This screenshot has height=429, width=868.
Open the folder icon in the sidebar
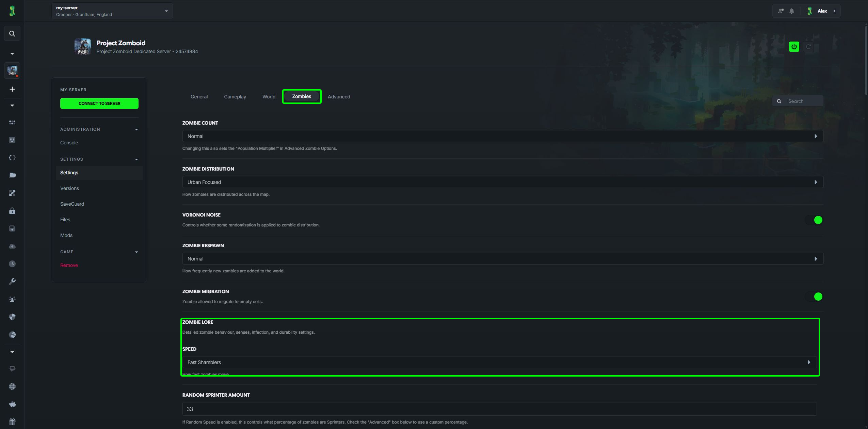[12, 175]
